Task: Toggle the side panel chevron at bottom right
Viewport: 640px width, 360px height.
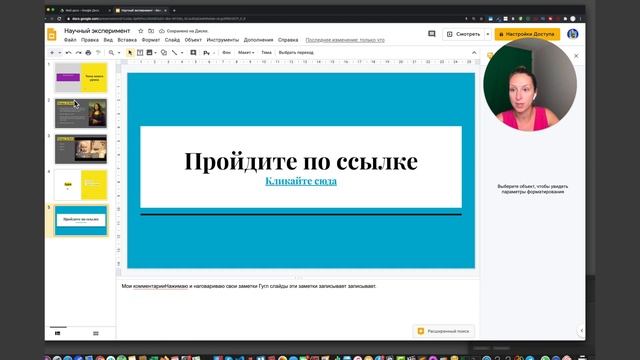Action: pos(581,331)
